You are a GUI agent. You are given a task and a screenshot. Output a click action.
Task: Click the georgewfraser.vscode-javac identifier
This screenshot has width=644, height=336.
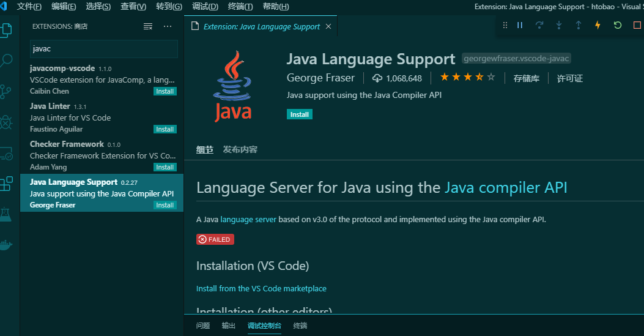coord(516,58)
